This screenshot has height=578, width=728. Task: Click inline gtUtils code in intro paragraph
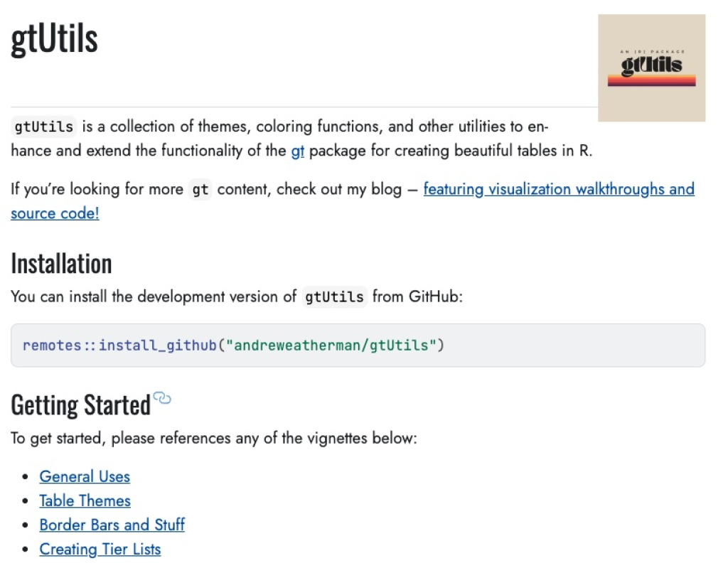tap(43, 127)
